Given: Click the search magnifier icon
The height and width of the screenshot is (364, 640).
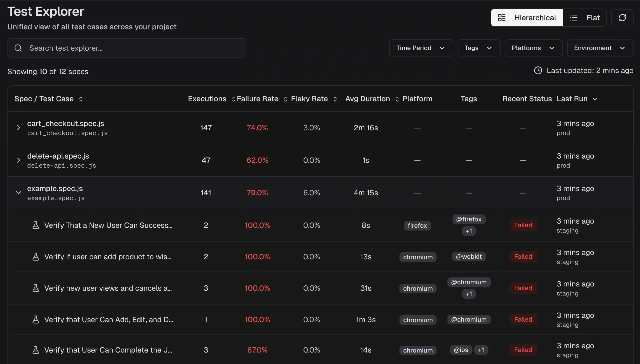Looking at the screenshot, I should coord(18,48).
